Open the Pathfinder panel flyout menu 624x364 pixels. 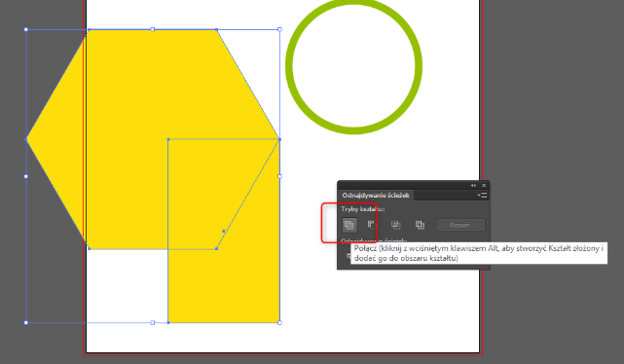(482, 195)
